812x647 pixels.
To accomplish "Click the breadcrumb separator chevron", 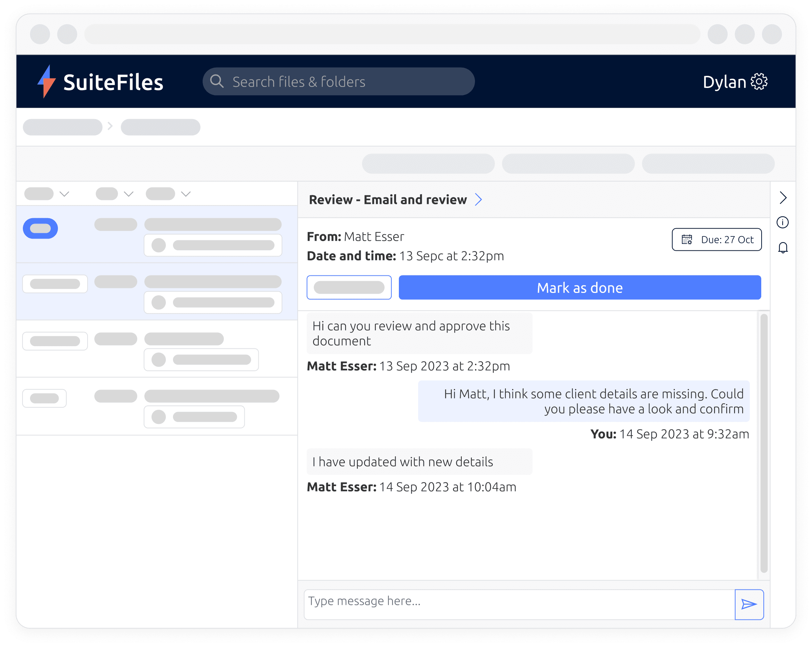I will (x=110, y=126).
